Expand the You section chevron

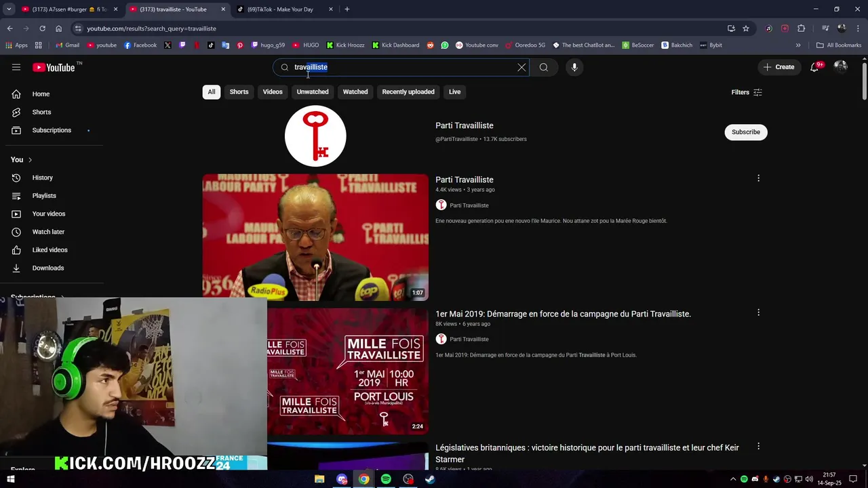30,160
